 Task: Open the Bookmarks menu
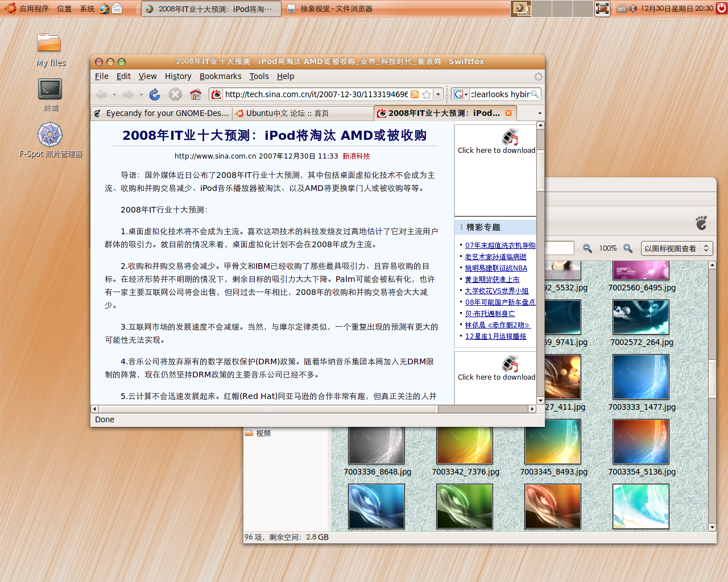[220, 76]
